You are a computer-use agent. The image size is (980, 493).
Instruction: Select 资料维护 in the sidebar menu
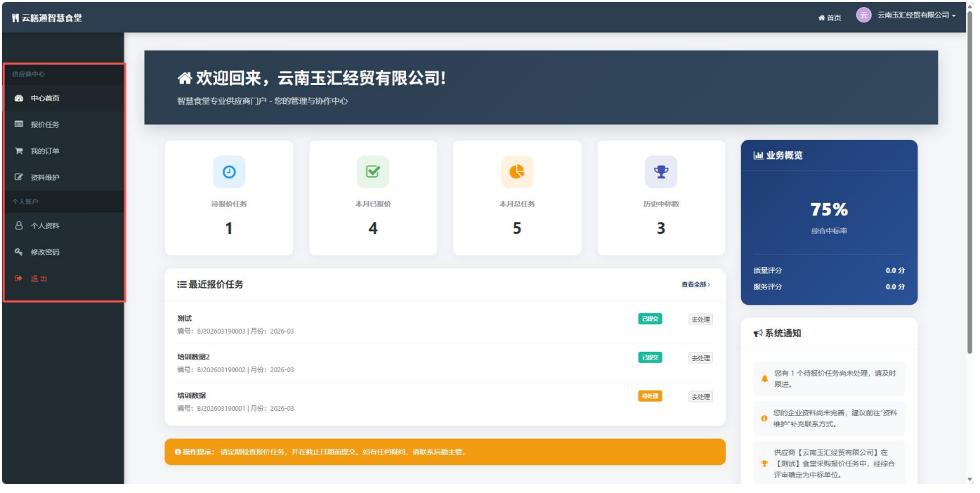[45, 178]
